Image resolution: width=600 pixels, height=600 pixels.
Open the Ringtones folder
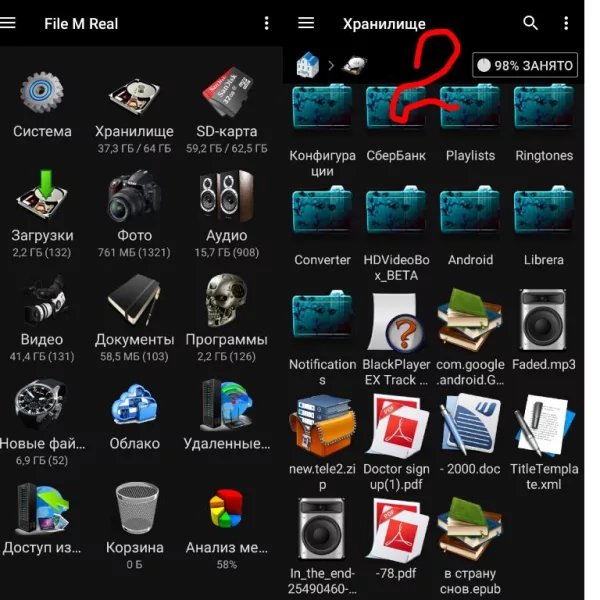point(544,109)
